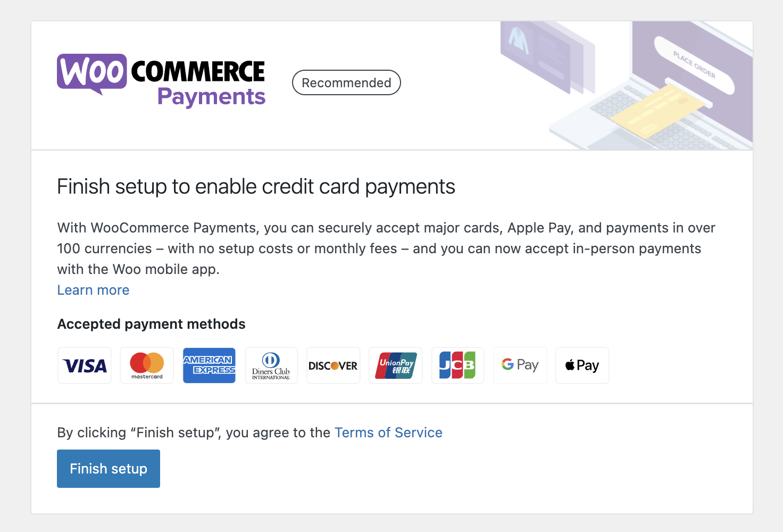783x532 pixels.
Task: Click the Google Pay icon
Action: pyautogui.click(x=520, y=365)
